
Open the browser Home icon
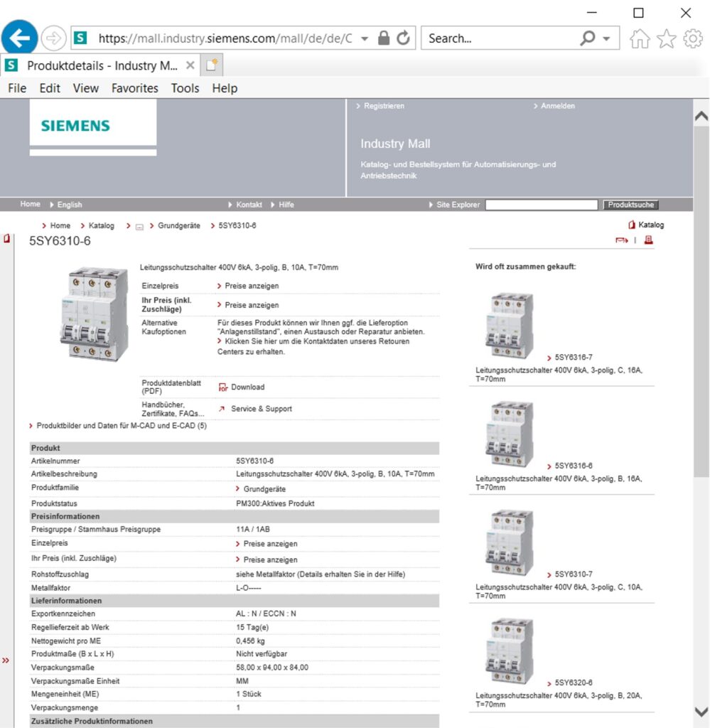pos(640,39)
